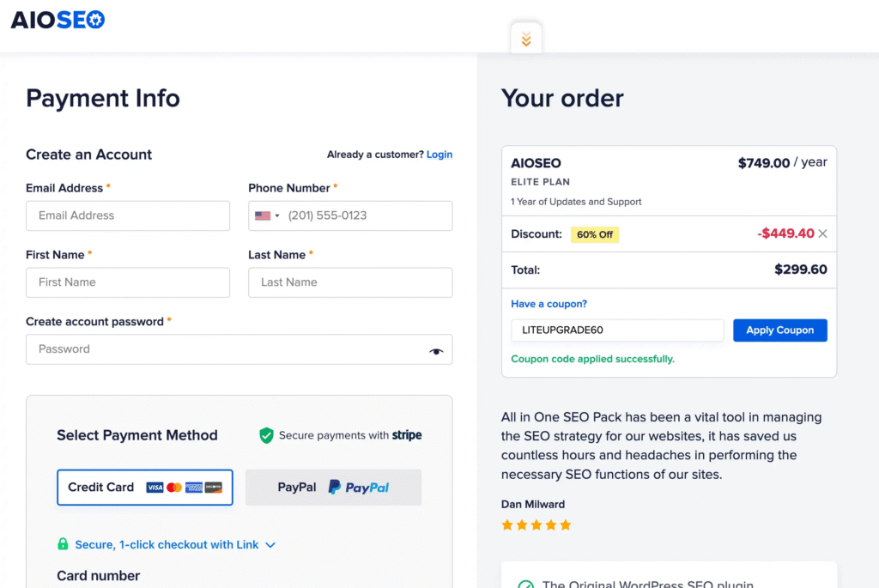Click the yellow 60% Off badge
Screen dimensions: 879x588
click(595, 234)
